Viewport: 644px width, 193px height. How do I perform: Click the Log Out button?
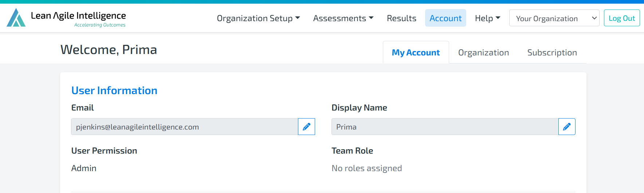point(622,18)
